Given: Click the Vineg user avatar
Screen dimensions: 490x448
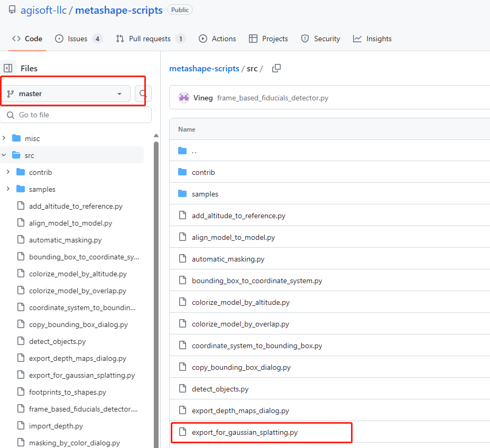Looking at the screenshot, I should click(184, 98).
